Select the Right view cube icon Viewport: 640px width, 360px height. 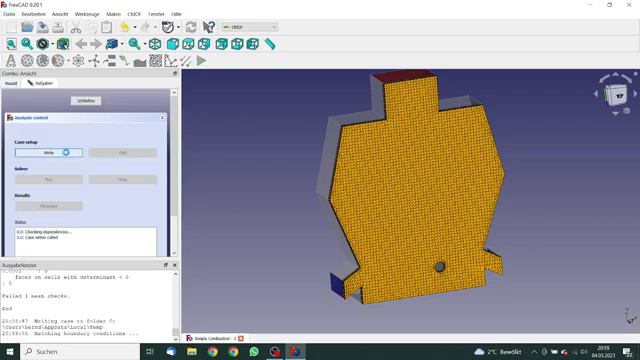coord(204,44)
